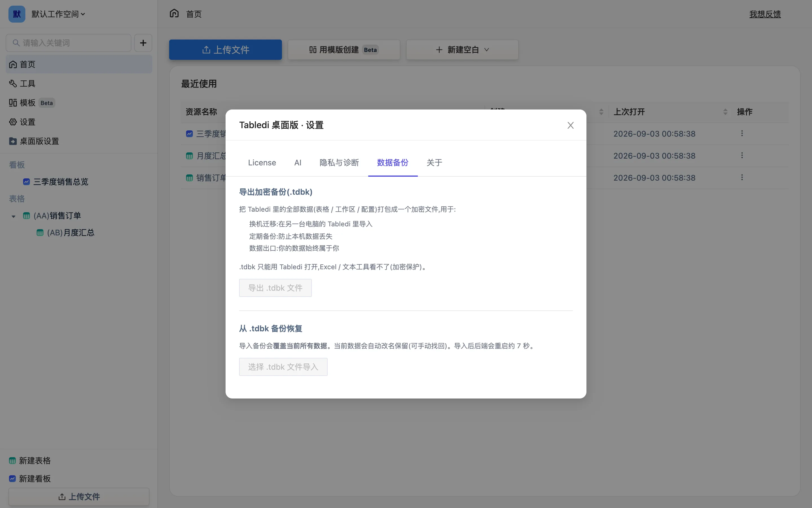
Task: Click the 看板 section label
Action: point(17,165)
